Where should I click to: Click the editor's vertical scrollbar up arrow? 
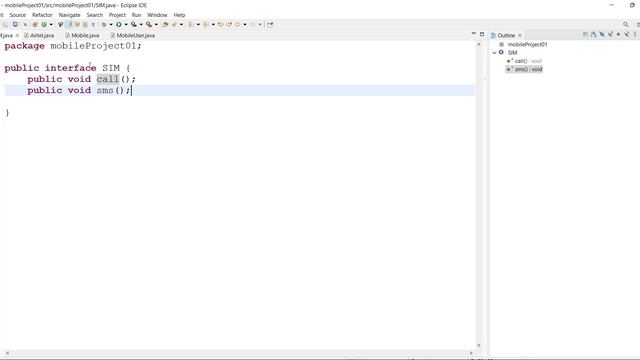(x=479, y=44)
